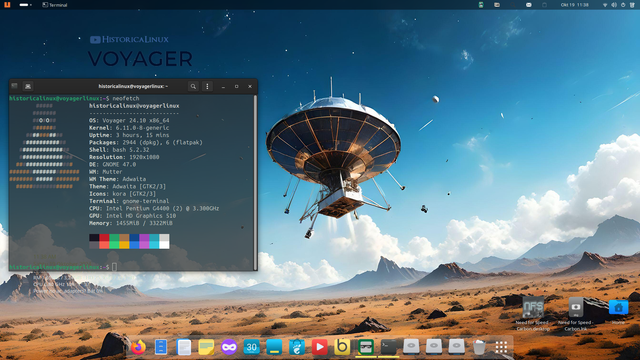The height and width of the screenshot is (360, 640).
Task: Open the trash in the dock
Action: tap(479, 347)
